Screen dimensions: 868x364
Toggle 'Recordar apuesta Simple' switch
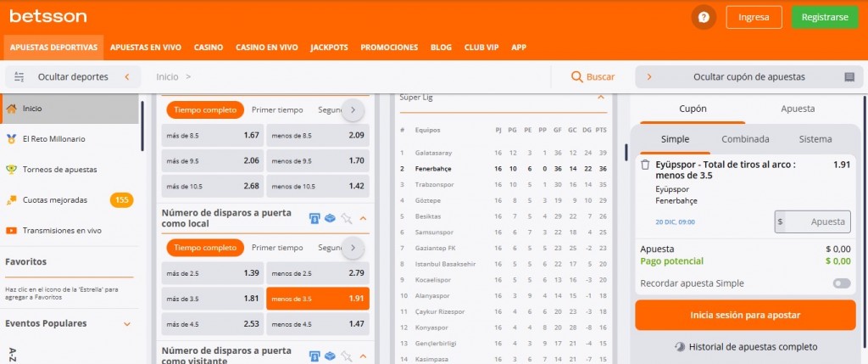pyautogui.click(x=841, y=283)
